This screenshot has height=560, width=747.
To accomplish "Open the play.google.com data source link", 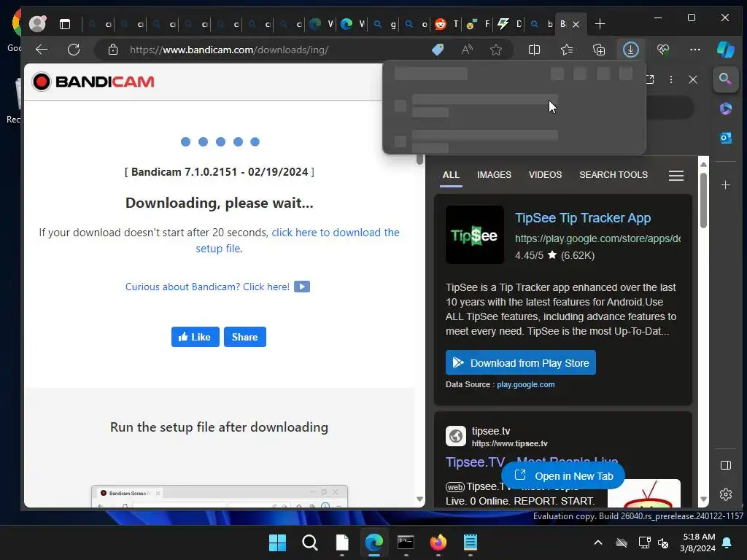I will 525,384.
